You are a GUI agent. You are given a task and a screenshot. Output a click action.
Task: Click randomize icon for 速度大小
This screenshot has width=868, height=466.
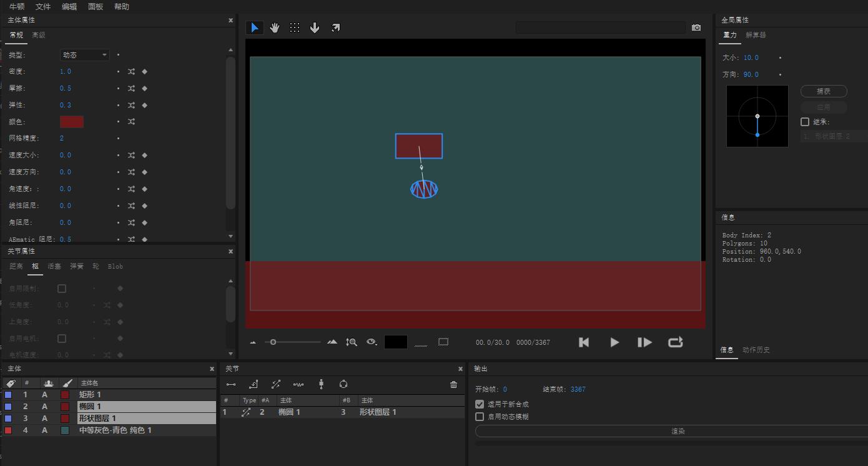pyautogui.click(x=131, y=156)
